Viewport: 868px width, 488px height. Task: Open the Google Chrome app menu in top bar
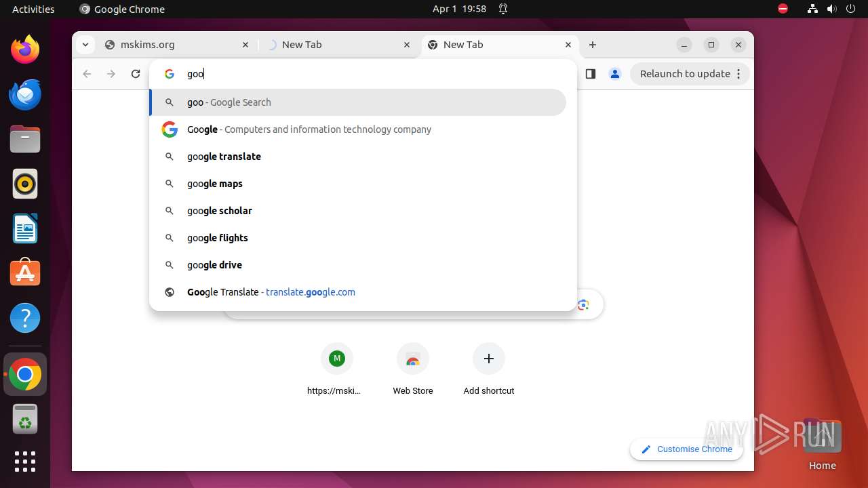(122, 9)
